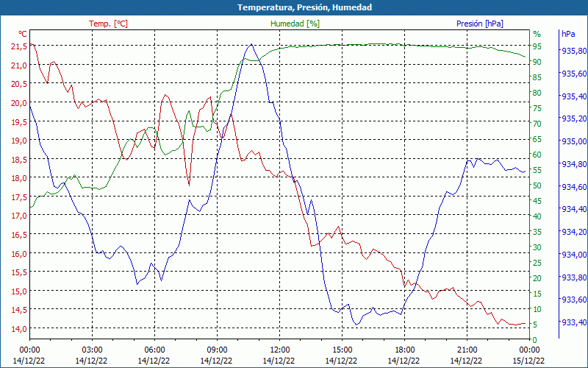Select '20,0' on the temperature axis
This screenshot has height=368, width=588.
[x=20, y=103]
